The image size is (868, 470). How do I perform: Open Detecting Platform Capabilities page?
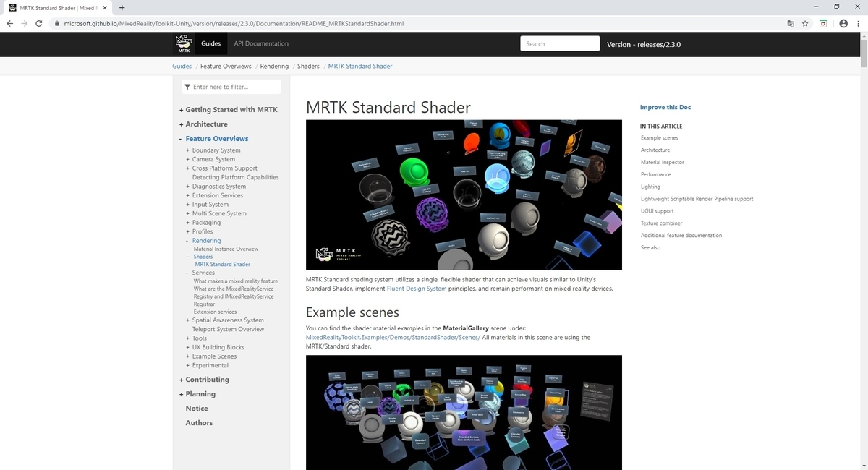point(235,177)
